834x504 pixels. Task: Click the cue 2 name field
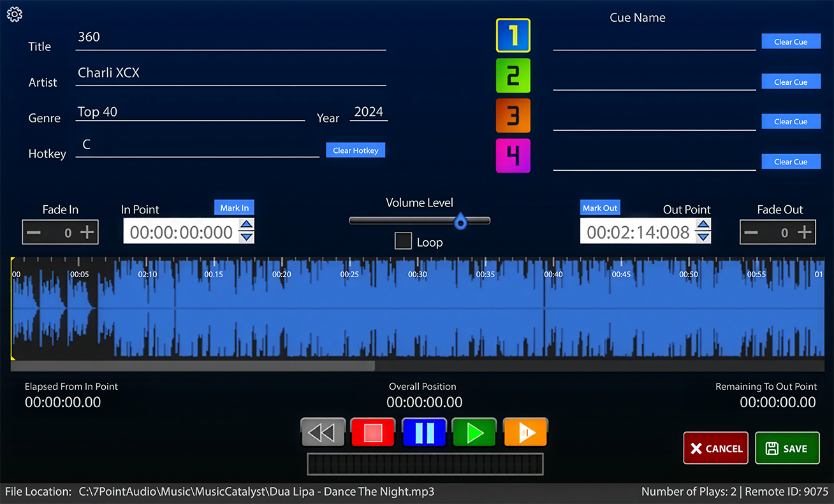(x=654, y=80)
